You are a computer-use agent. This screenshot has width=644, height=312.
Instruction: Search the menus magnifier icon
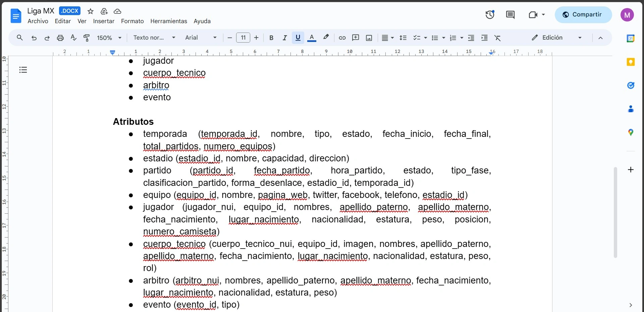pyautogui.click(x=20, y=38)
